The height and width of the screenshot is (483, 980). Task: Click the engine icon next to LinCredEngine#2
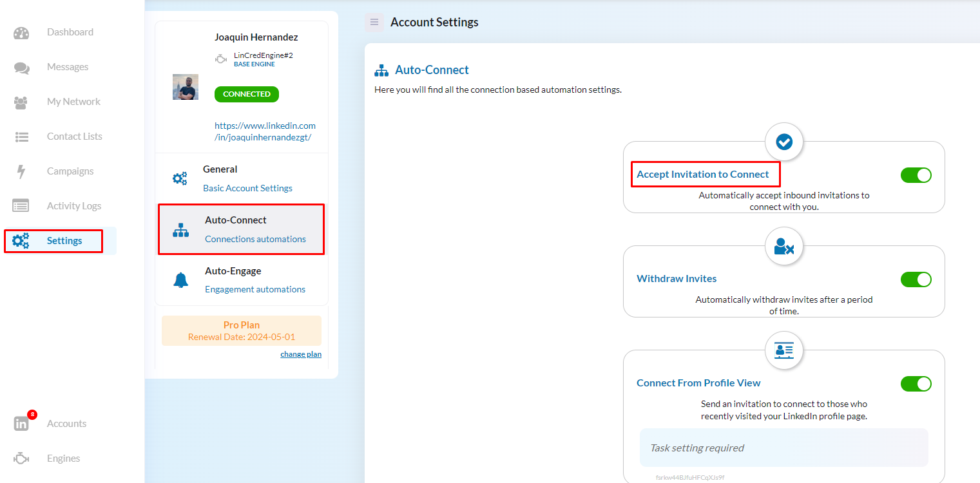(x=221, y=59)
